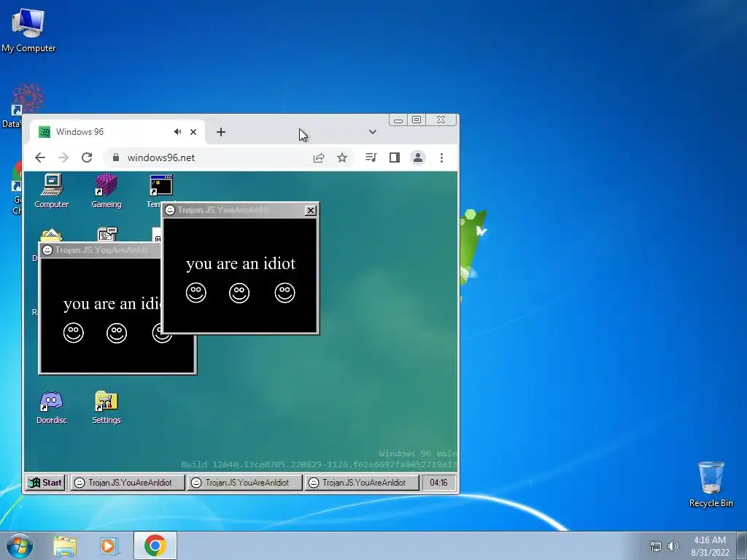Launch Windows Media Player from taskbar

109,545
